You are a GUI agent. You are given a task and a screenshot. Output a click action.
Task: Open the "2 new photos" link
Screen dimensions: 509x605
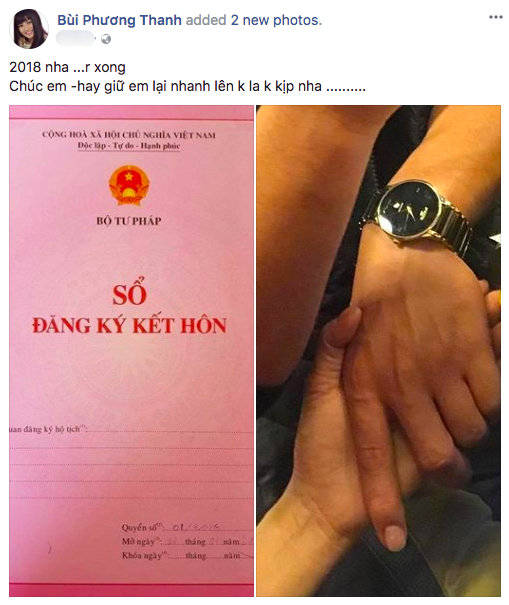[276, 20]
